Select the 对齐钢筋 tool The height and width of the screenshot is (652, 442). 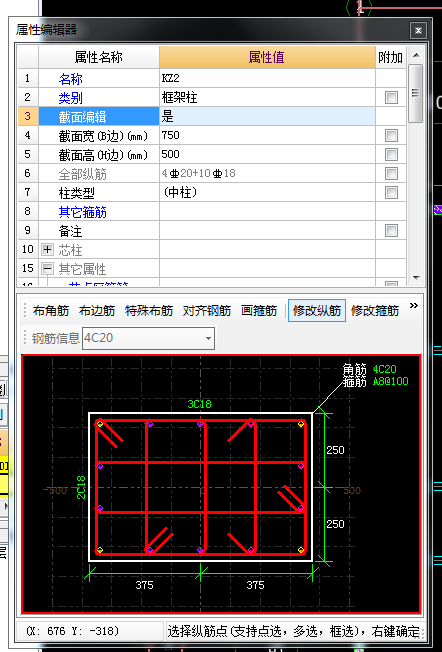click(x=207, y=311)
